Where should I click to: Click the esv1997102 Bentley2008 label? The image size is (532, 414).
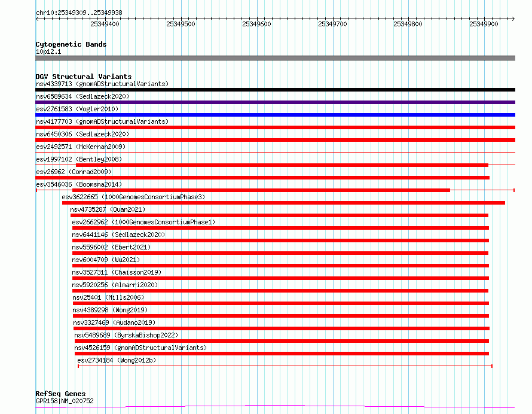[x=79, y=159]
